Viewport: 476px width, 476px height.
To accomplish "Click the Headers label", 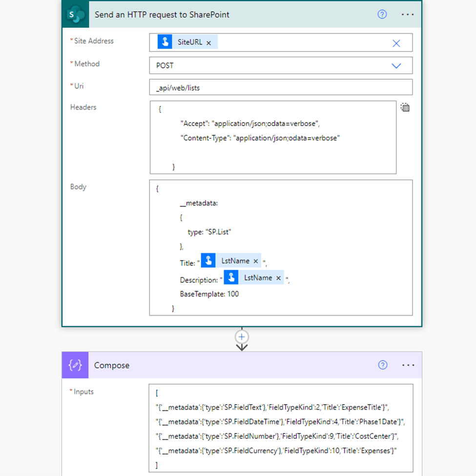I will coord(83,108).
